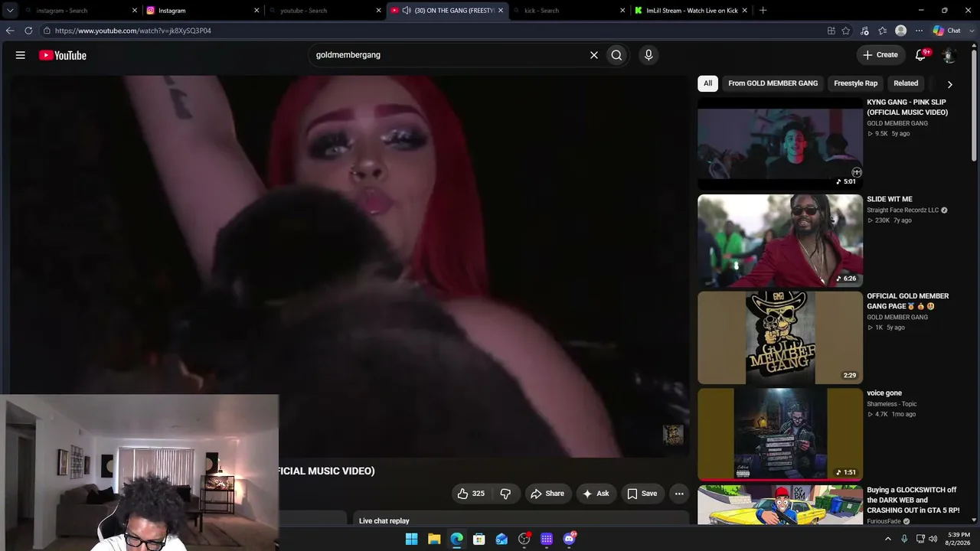The image size is (980, 551).
Task: Filter by From GOLD MEMBER GANG
Action: pos(773,83)
